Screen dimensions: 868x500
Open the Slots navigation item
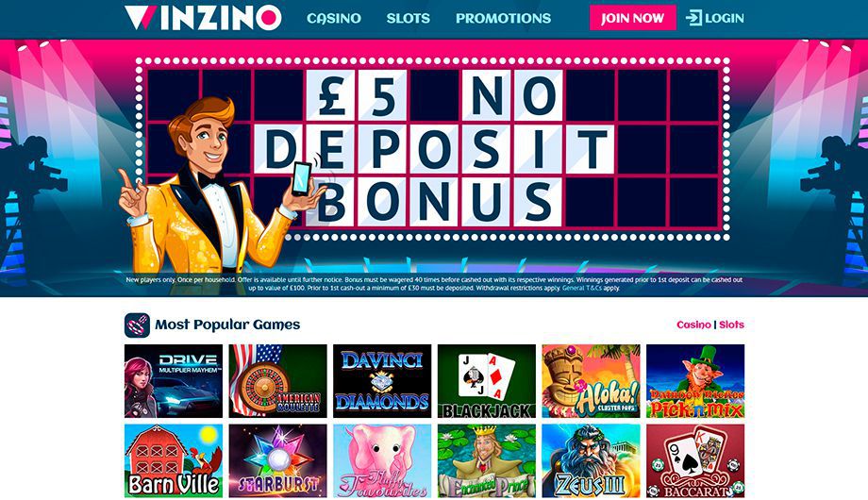click(x=408, y=18)
